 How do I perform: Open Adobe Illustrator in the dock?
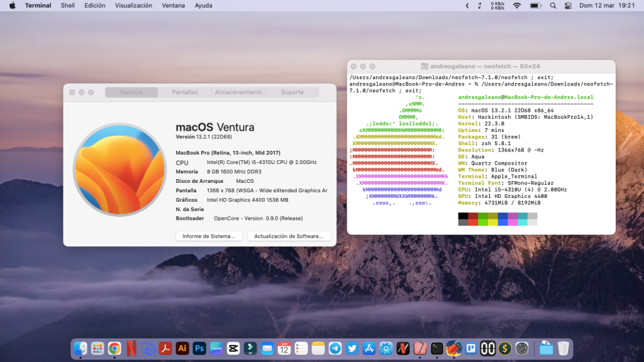(182, 348)
